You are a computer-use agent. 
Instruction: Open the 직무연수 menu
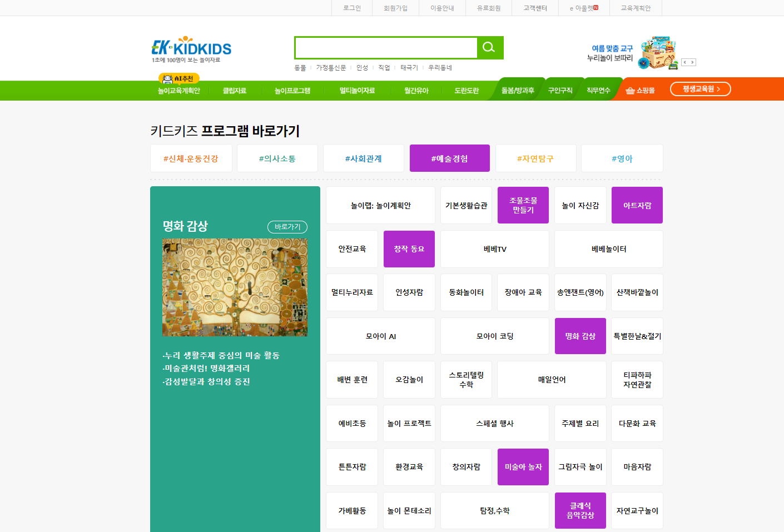598,91
